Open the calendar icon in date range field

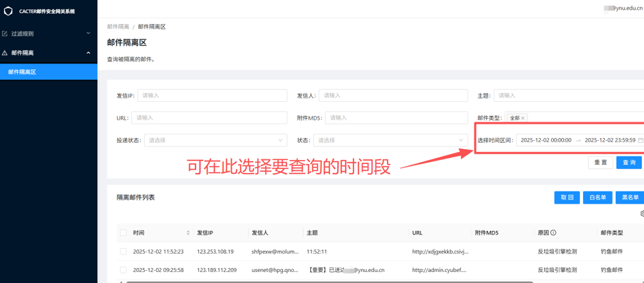click(x=640, y=140)
